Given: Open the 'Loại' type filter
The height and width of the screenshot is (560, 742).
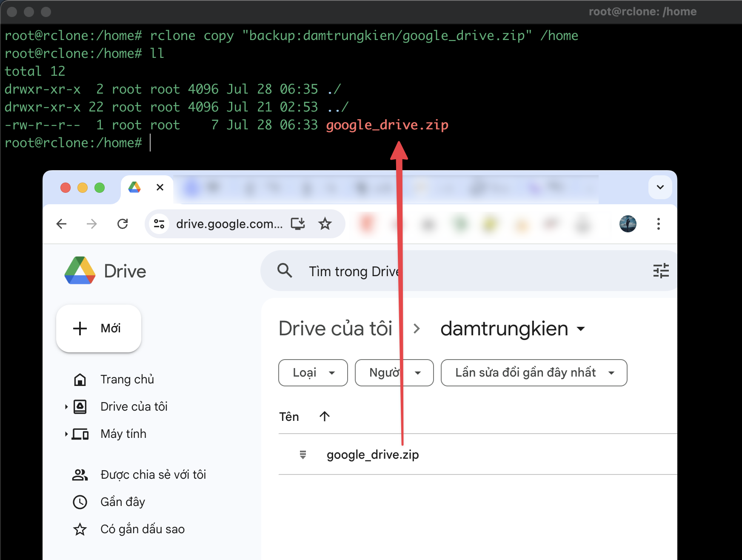Looking at the screenshot, I should tap(313, 373).
